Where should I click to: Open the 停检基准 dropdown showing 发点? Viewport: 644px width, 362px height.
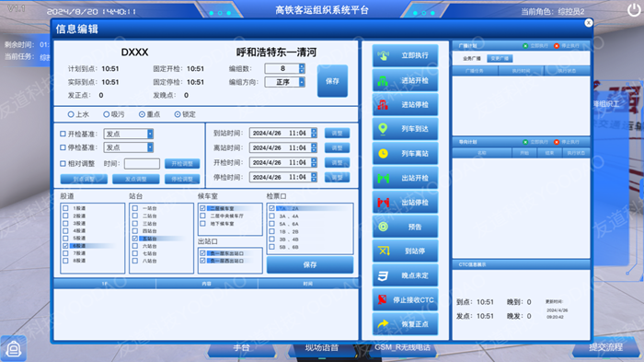[x=128, y=147]
